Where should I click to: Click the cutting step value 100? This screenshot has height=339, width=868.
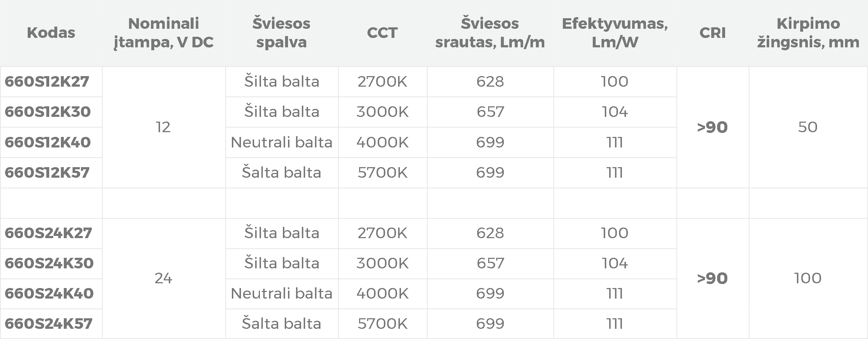pyautogui.click(x=808, y=279)
